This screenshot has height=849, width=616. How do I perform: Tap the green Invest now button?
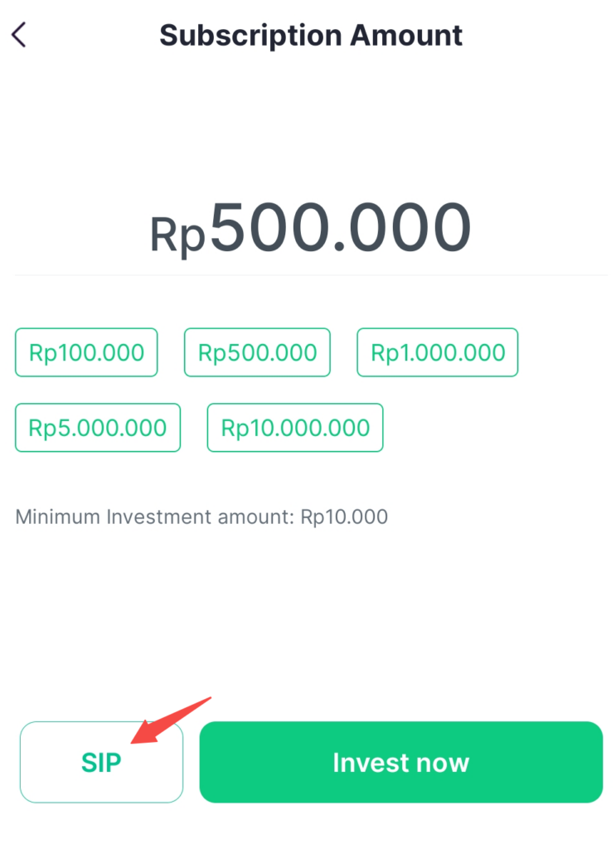tap(401, 762)
